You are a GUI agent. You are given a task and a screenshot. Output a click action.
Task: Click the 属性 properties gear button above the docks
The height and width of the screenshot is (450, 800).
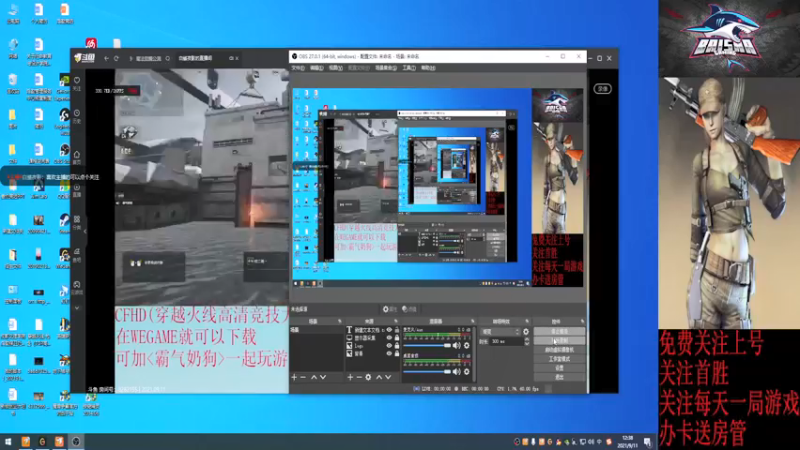(x=390, y=309)
